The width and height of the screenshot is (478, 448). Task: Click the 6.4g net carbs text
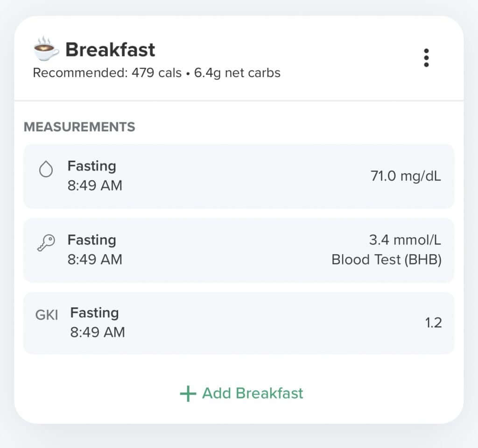(x=237, y=73)
